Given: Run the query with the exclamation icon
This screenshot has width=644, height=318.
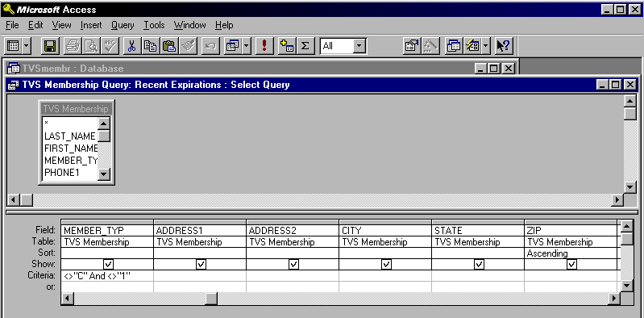Looking at the screenshot, I should pyautogui.click(x=264, y=46).
